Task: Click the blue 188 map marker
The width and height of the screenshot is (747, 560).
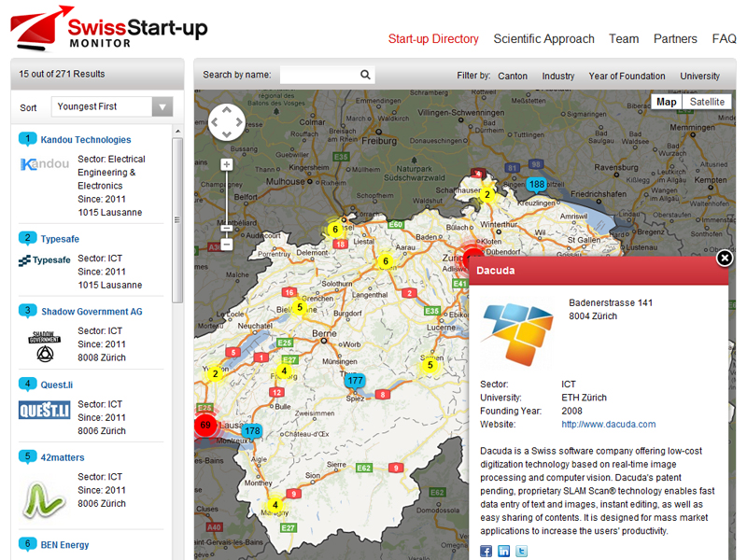Action: point(536,185)
